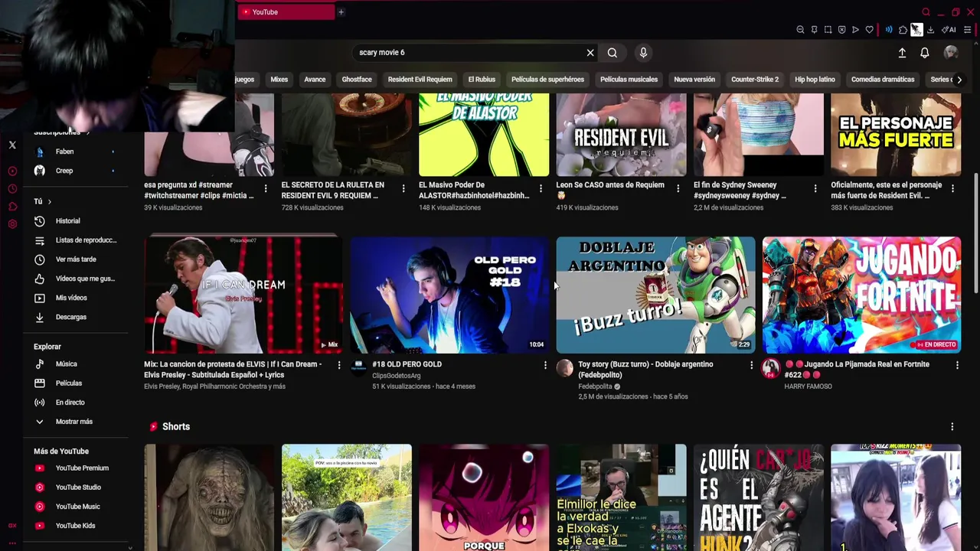Click the page vertical scrollbar
Viewport: 980px width, 551px height.
click(x=975, y=233)
